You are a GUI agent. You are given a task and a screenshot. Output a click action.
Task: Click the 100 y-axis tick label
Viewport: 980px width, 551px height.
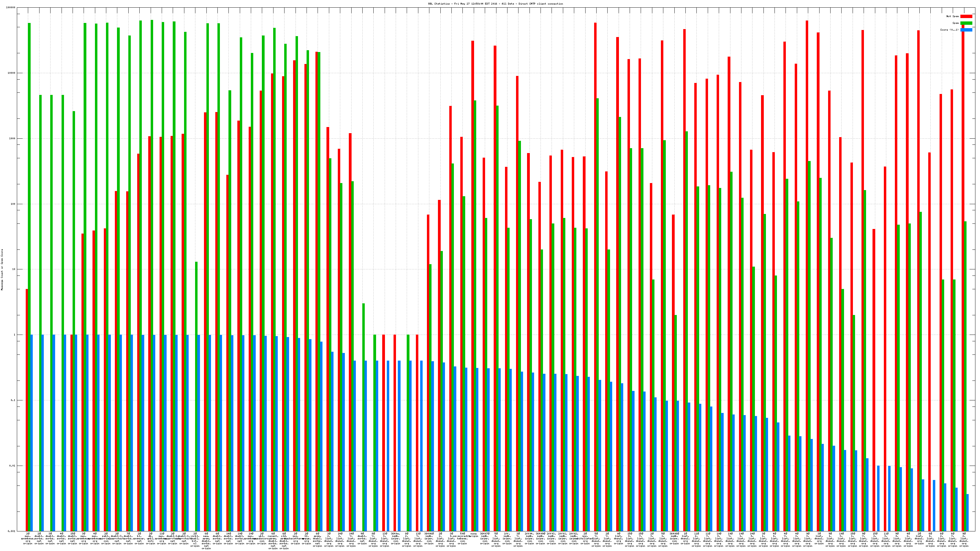(x=13, y=204)
